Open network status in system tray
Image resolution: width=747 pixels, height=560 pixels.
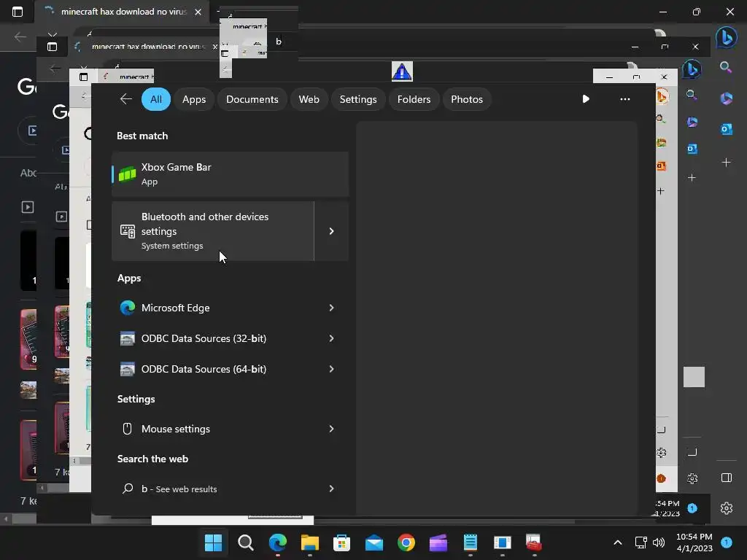coord(640,542)
